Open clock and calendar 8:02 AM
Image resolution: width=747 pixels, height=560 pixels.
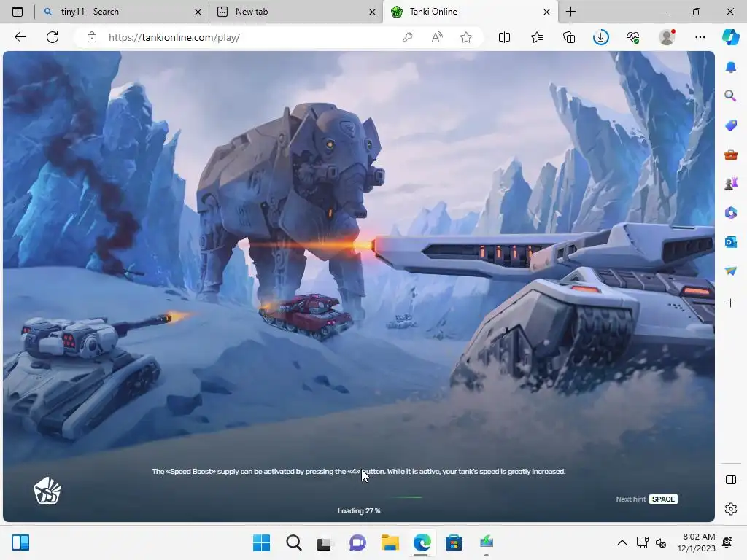click(x=696, y=542)
